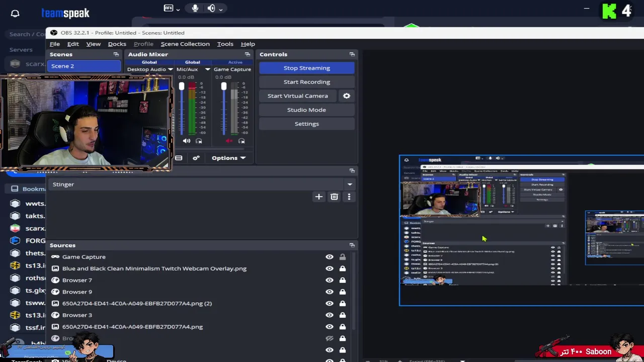
Task: Open TeamSpeak notifications bell
Action: (15, 13)
